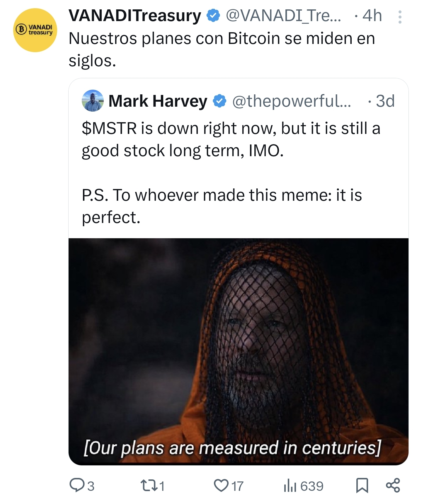Open Mark Harvey display name

[x=158, y=101]
